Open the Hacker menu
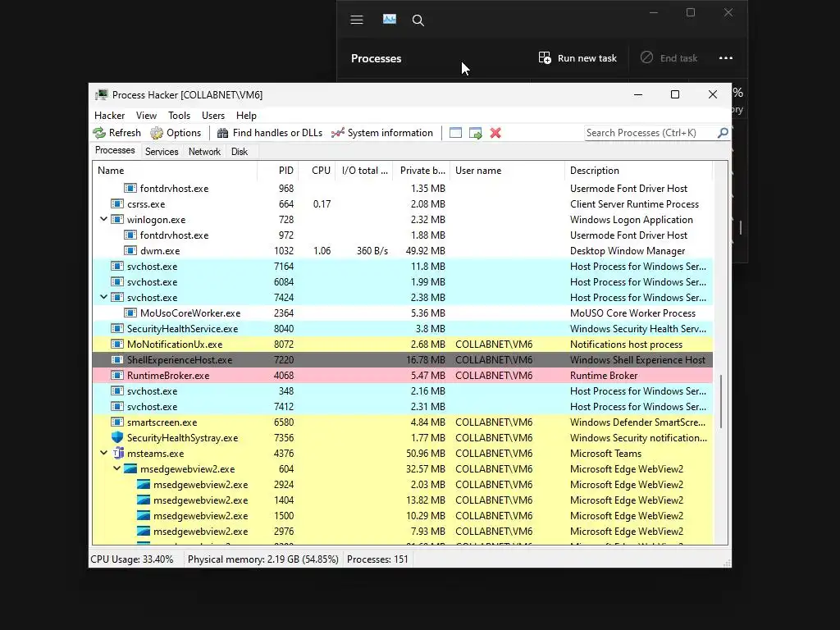The width and height of the screenshot is (840, 630). [109, 116]
